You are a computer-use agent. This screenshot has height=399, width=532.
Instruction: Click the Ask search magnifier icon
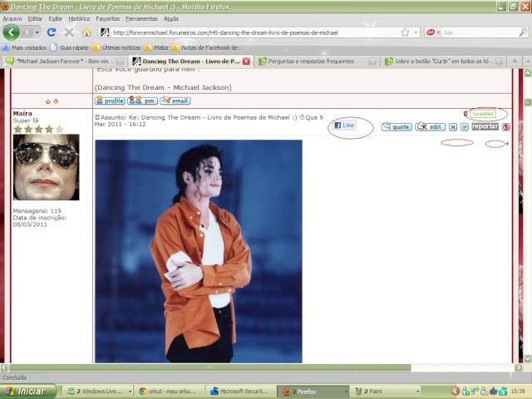523,32
